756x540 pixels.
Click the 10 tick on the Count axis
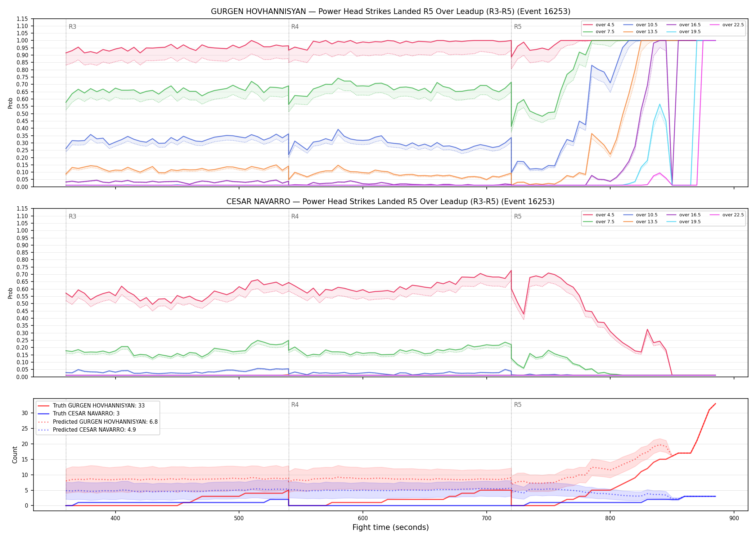pos(24,475)
